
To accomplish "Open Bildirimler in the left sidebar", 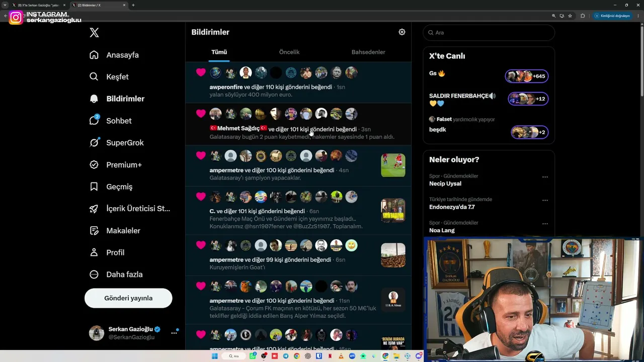I will point(117,99).
